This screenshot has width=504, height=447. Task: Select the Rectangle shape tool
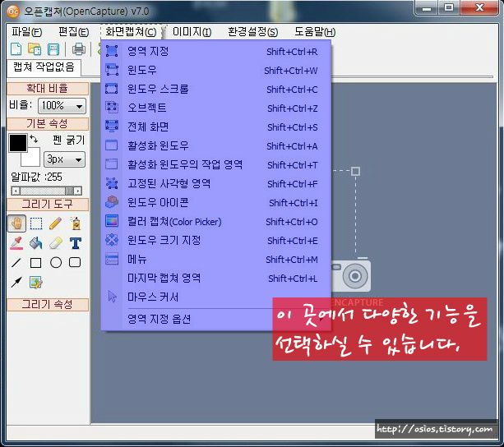pos(35,263)
